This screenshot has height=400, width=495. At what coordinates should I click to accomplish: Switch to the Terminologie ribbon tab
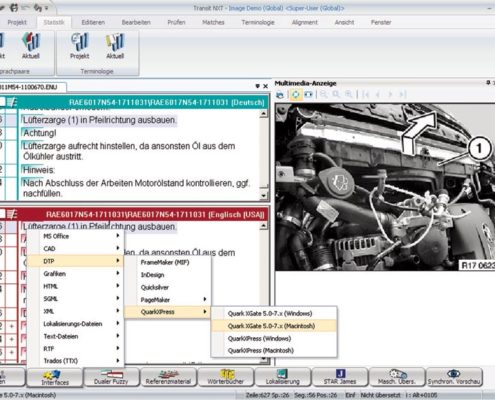(258, 22)
